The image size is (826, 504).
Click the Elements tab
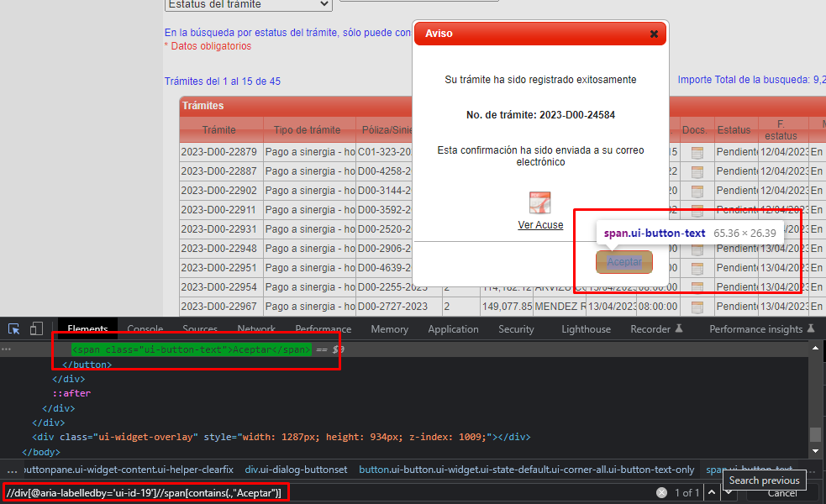coord(87,329)
